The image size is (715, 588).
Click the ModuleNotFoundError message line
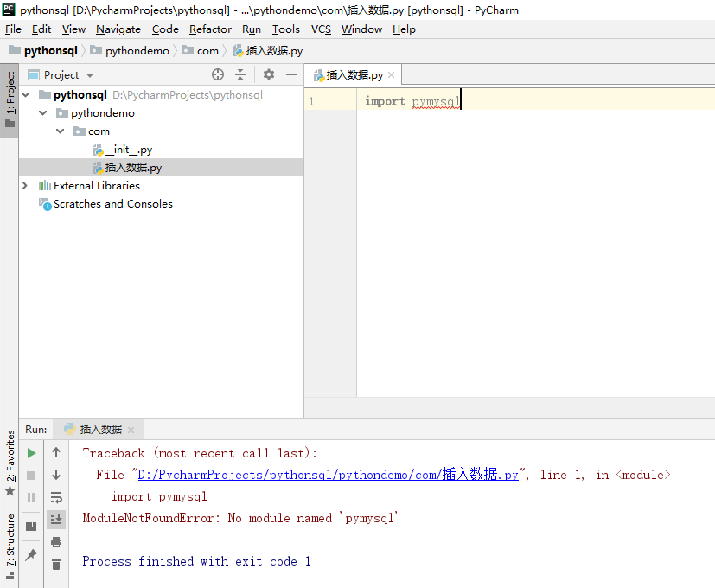(x=240, y=518)
